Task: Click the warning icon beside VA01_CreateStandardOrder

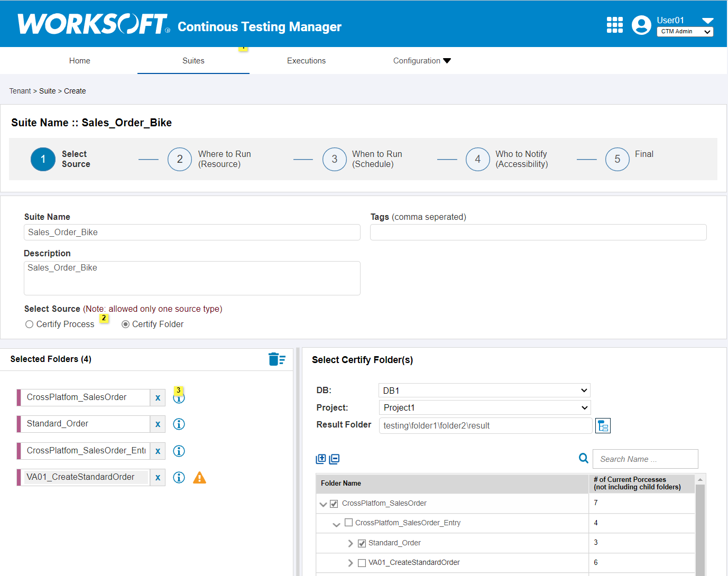Action: [x=199, y=477]
